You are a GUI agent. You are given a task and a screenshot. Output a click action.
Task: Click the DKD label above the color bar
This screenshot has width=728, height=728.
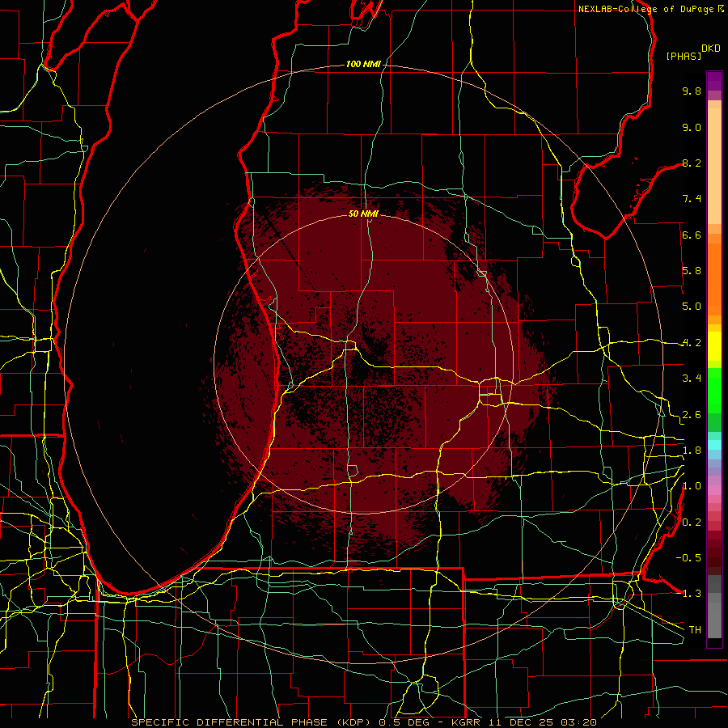711,49
